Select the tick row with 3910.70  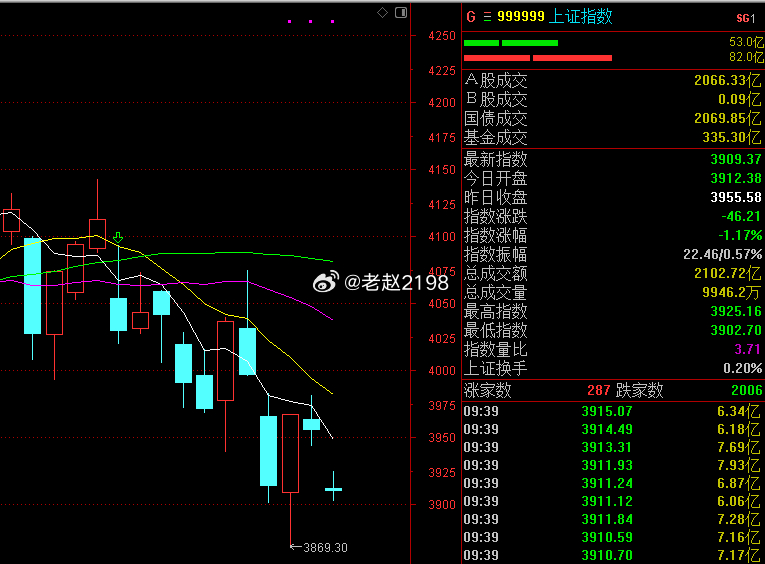pos(613,555)
